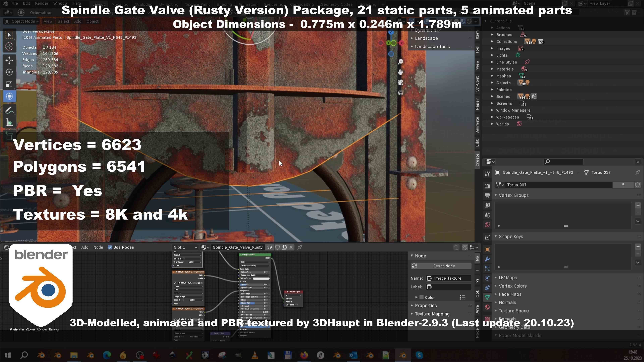The image size is (644, 362).
Task: Open the Render properties tab
Action: click(487, 186)
